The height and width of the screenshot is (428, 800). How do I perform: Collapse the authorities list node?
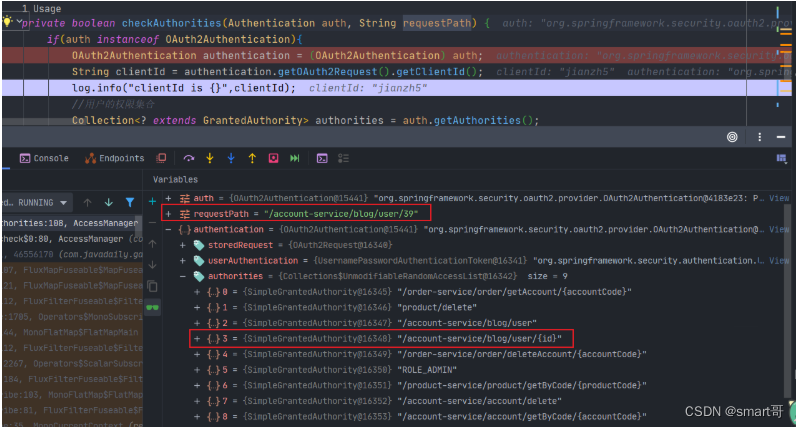(x=183, y=276)
